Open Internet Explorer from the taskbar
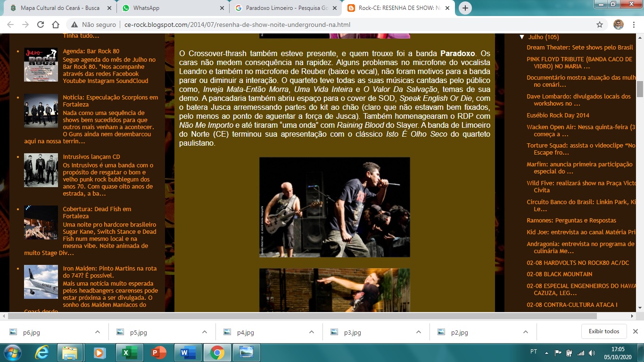 pos(42,352)
